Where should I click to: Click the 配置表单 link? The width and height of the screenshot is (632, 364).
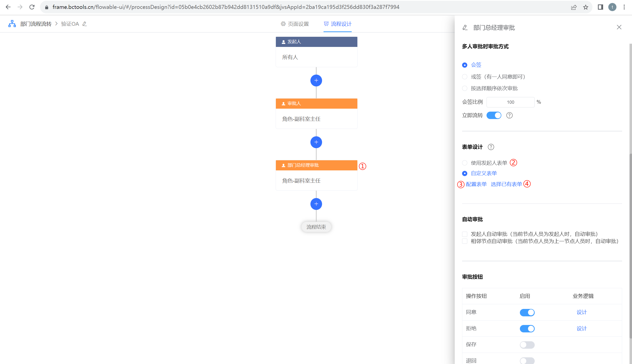click(x=476, y=184)
